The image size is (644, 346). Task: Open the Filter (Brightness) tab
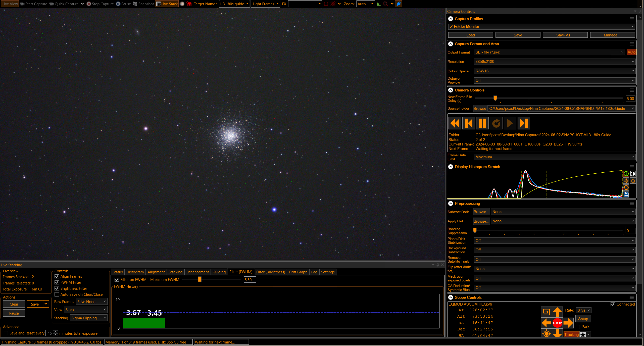point(271,272)
